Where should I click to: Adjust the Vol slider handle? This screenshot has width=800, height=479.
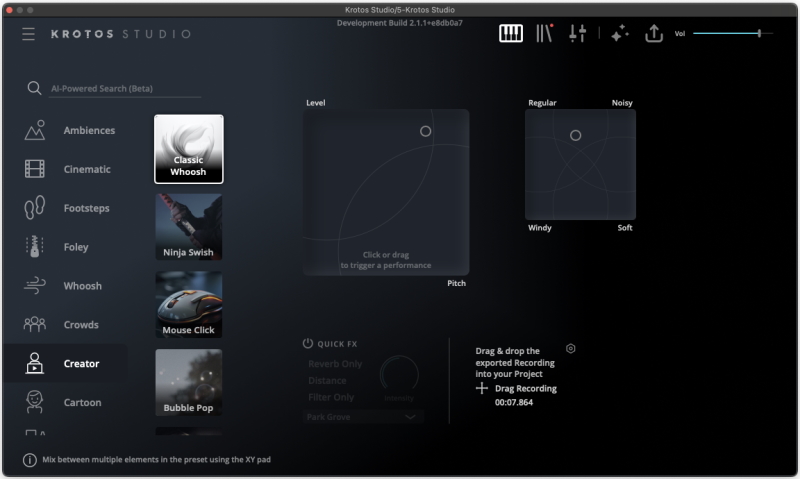tap(759, 33)
